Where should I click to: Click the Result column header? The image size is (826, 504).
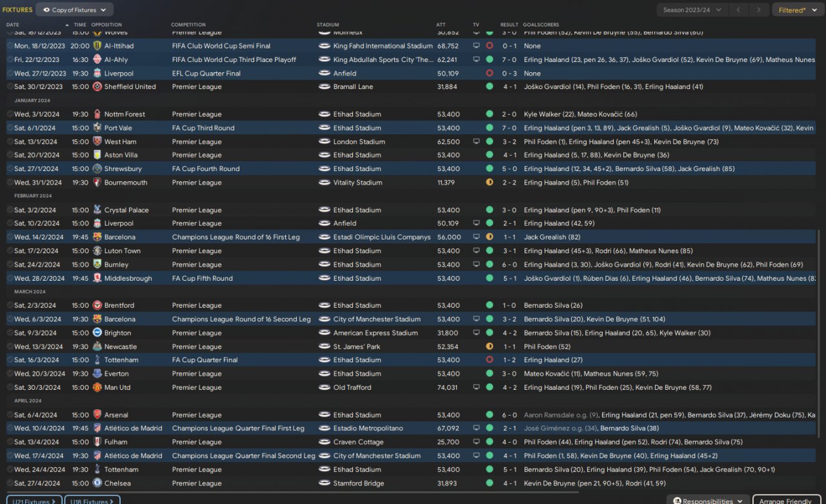(509, 25)
